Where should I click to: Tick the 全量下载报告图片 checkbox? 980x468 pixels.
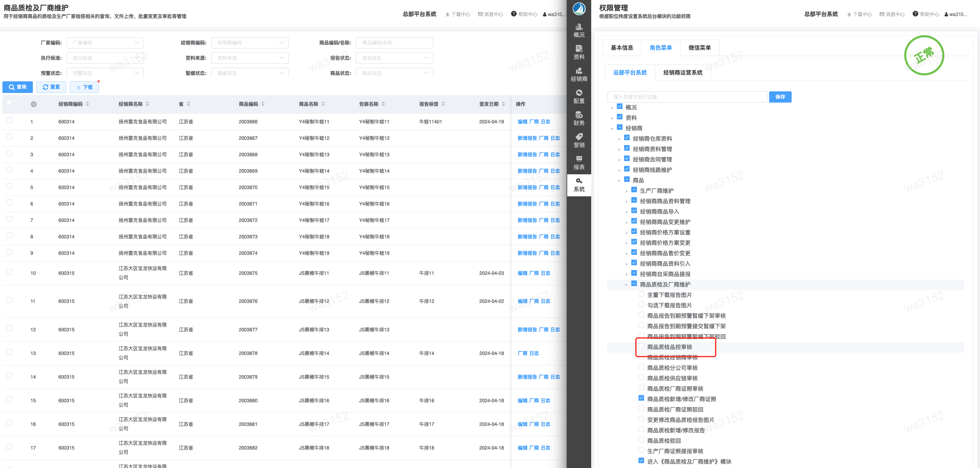click(641, 294)
